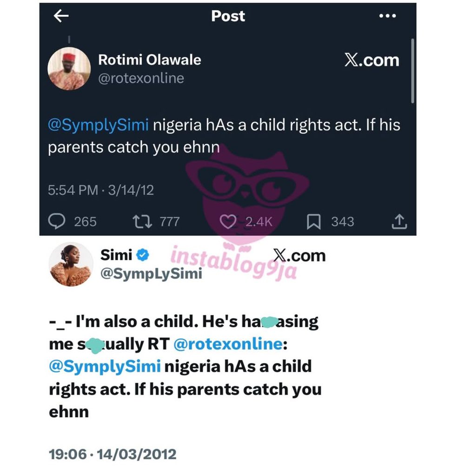Bookmark the post with 343 bookmarks
476x476 pixels.
pos(314,222)
